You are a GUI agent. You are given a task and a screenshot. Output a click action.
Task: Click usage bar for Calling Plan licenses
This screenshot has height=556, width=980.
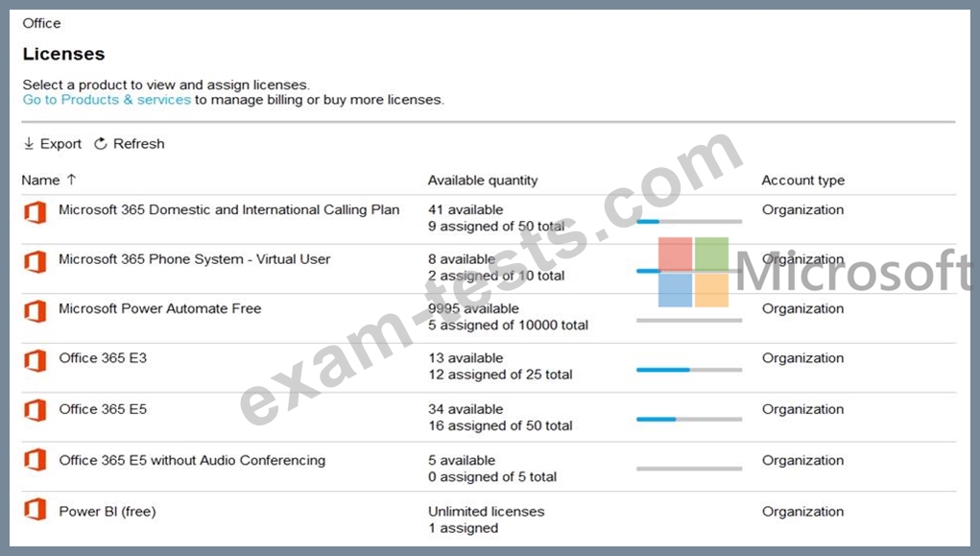point(689,222)
